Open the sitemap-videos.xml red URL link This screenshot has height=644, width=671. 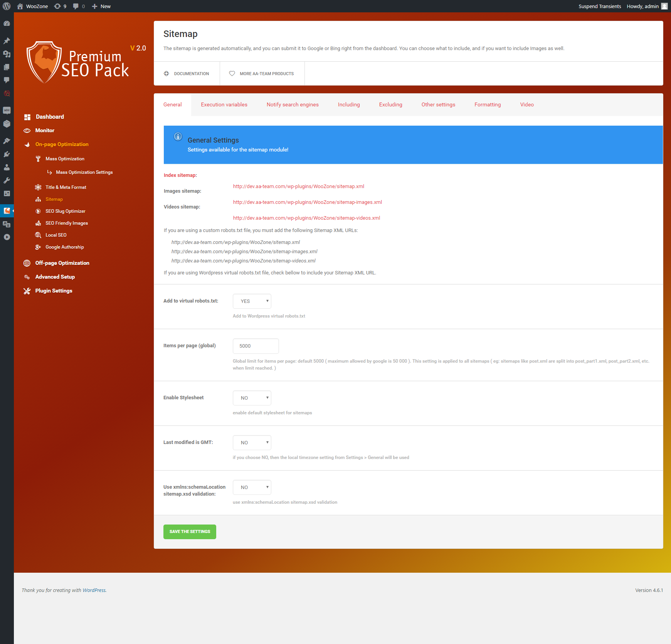(x=307, y=218)
